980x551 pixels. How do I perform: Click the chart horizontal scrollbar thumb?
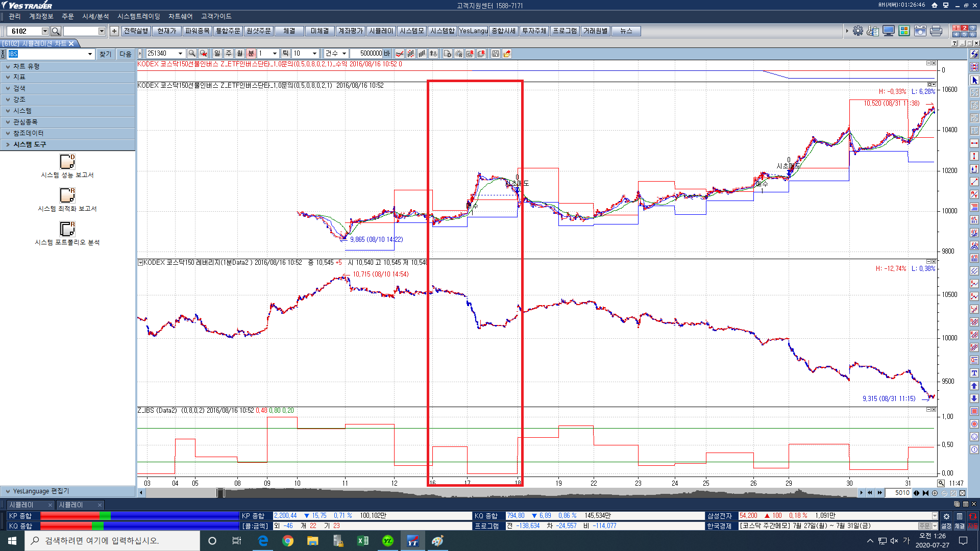[220, 493]
